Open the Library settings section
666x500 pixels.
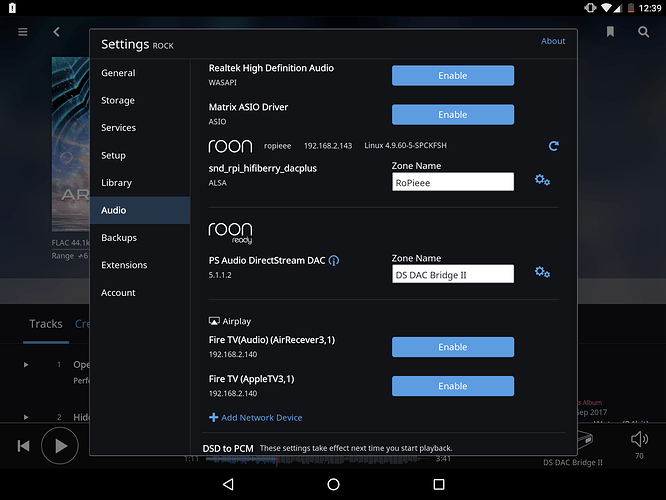[140, 183]
